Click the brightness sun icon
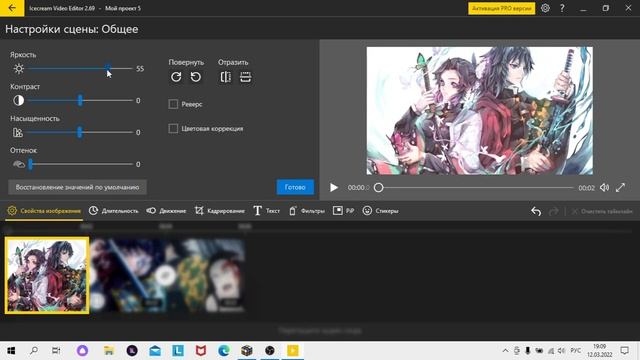The image size is (640, 360). [x=19, y=69]
